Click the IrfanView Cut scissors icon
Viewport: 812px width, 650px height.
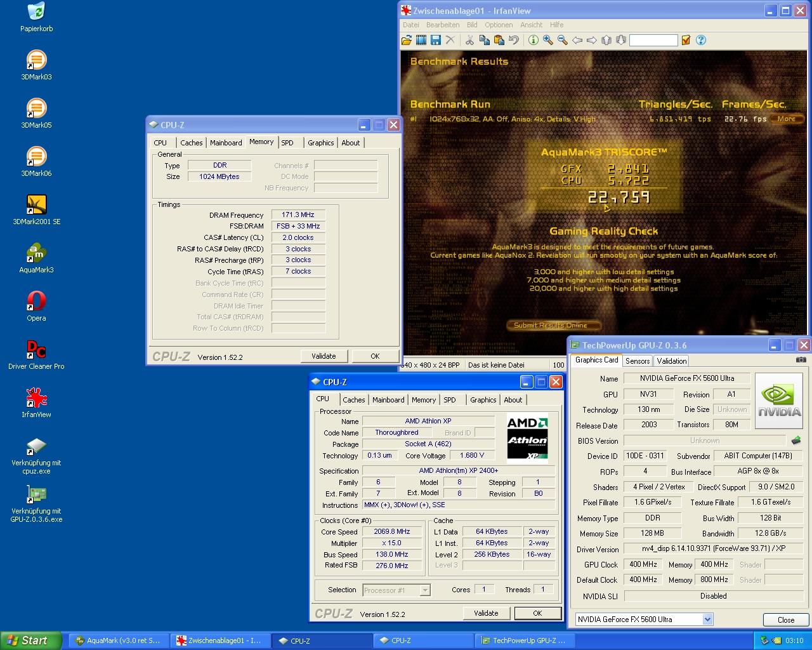[x=469, y=40]
